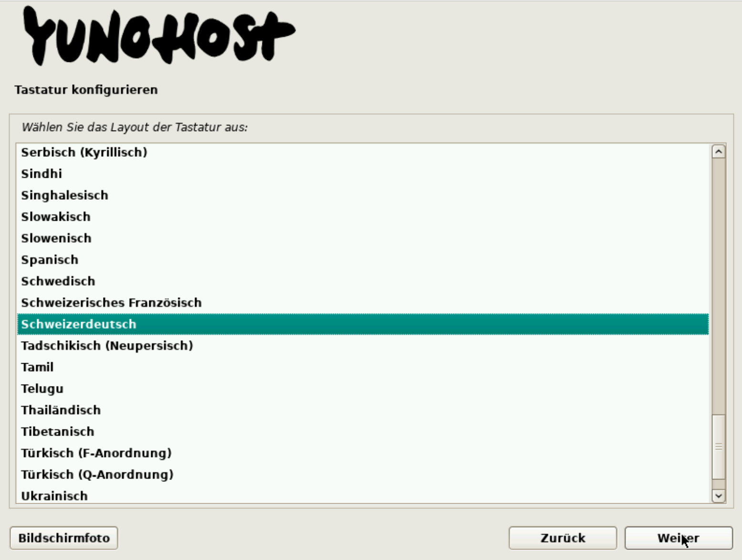Viewport: 742px width, 560px height.
Task: Click the Bildschirmfoto button
Action: point(64,538)
